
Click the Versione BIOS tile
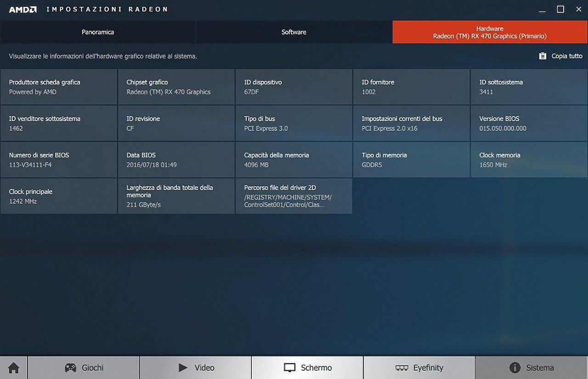(529, 123)
